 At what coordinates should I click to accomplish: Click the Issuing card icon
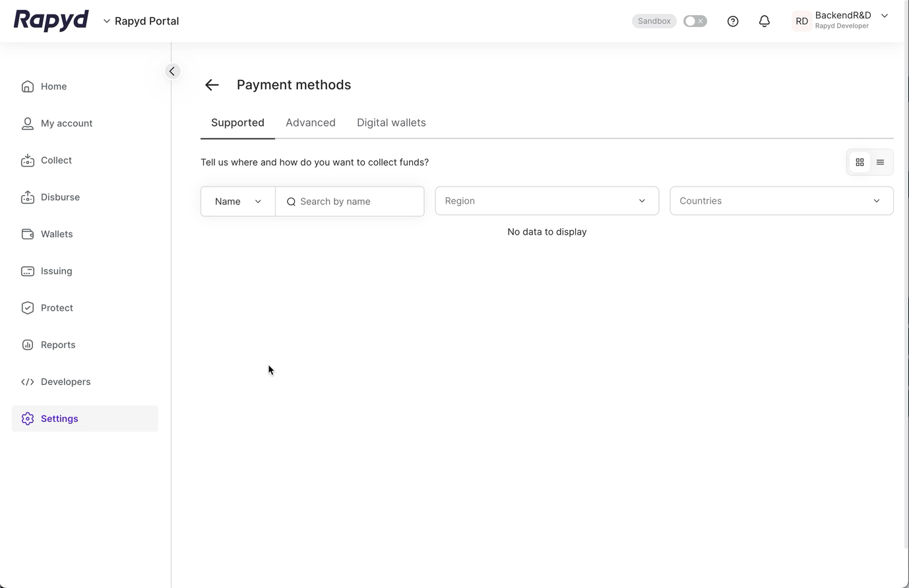(x=27, y=271)
